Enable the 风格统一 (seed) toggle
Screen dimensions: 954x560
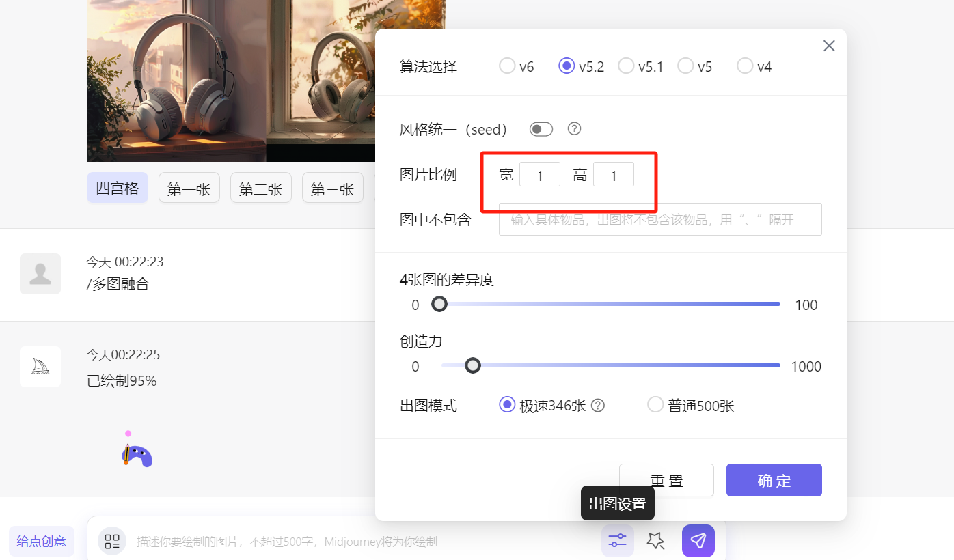541,128
